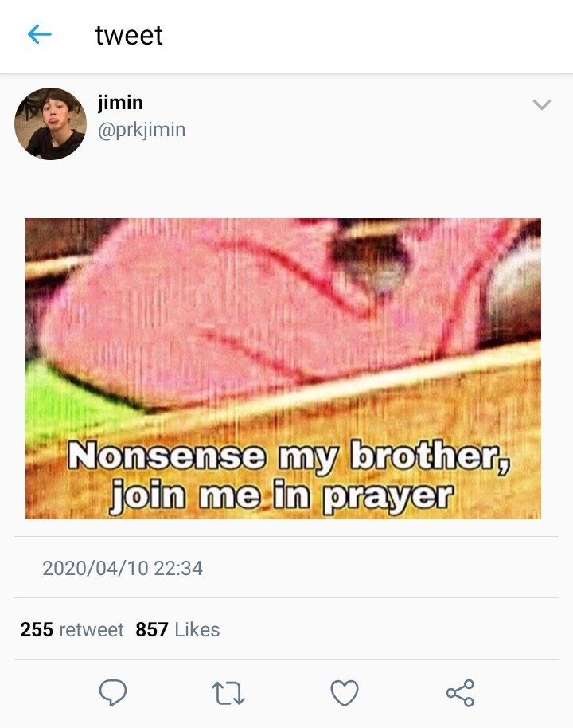Open the tweet options chevron menu
This screenshot has width=573, height=728.
(x=541, y=104)
